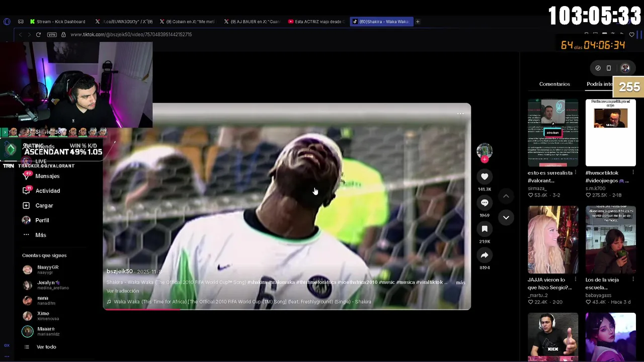644x362 pixels.
Task: Click Ver traducción under the caption
Action: coord(123,291)
